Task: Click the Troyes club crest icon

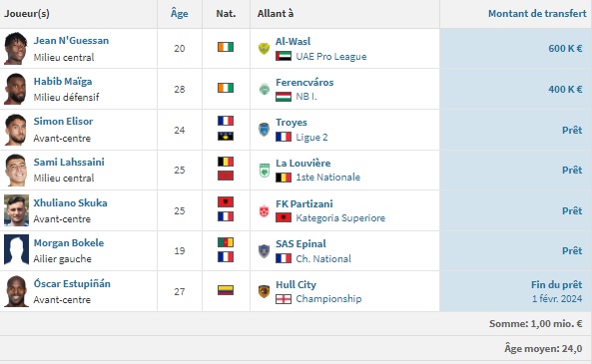Action: pyautogui.click(x=264, y=130)
